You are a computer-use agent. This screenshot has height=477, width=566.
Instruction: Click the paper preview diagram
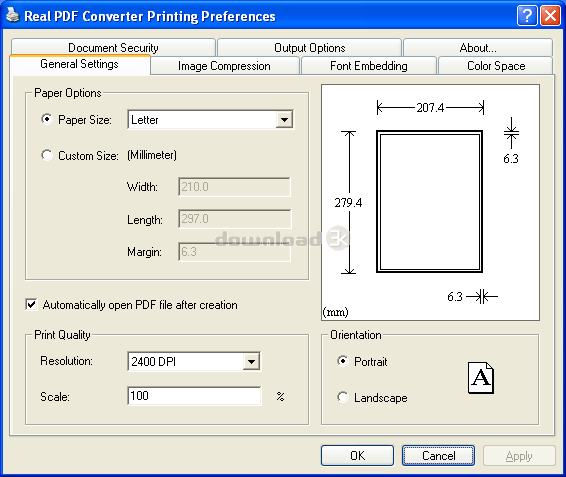click(430, 202)
